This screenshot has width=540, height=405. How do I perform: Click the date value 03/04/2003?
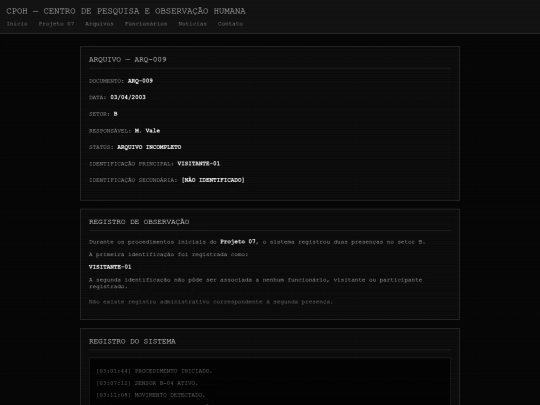click(128, 97)
